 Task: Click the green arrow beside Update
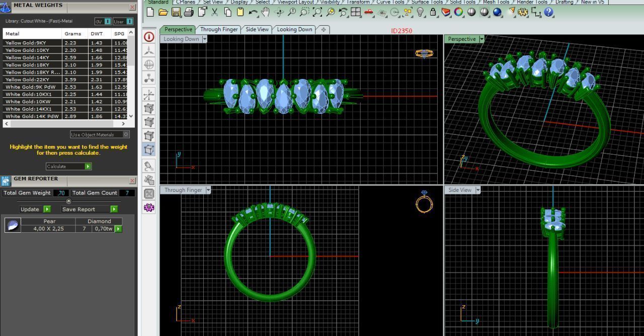point(47,209)
